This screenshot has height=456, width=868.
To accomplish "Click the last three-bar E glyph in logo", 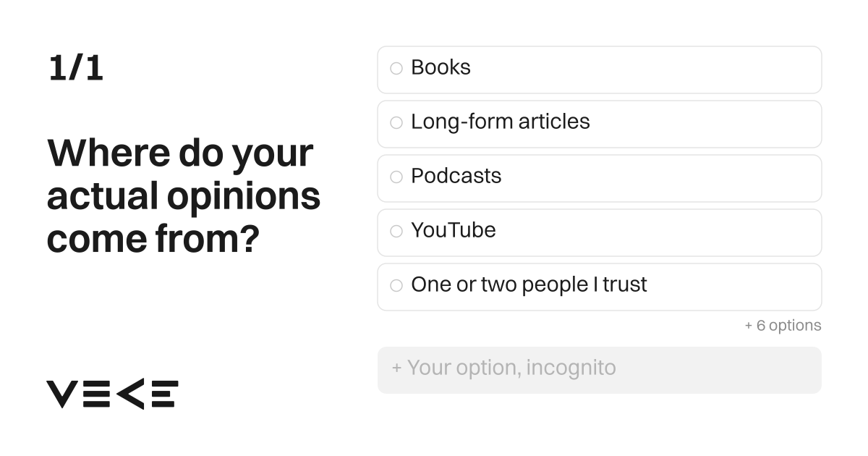I will (x=164, y=394).
